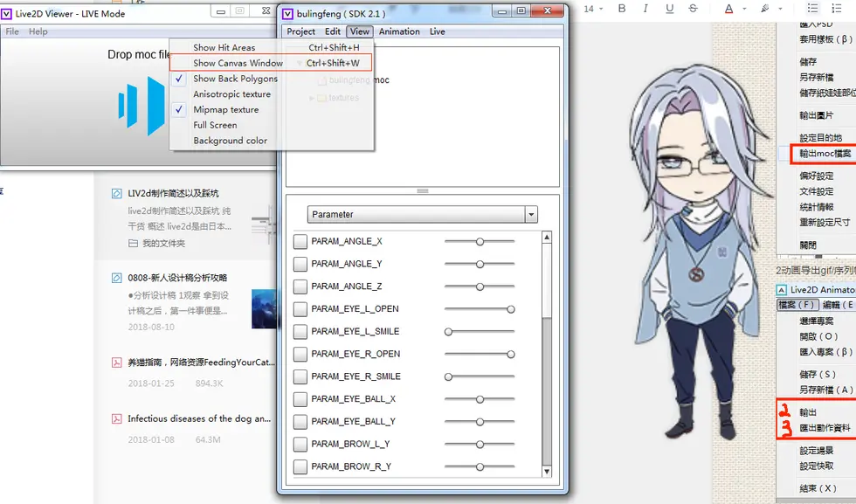Click the note icon beside LIV2d制作简述以及踩坑
The image size is (856, 504).
tap(117, 193)
